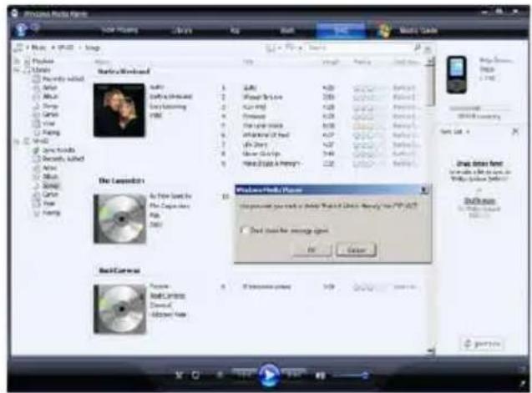Open the Media Guide tab
Viewport: 532px width, 393px height.
tap(418, 31)
